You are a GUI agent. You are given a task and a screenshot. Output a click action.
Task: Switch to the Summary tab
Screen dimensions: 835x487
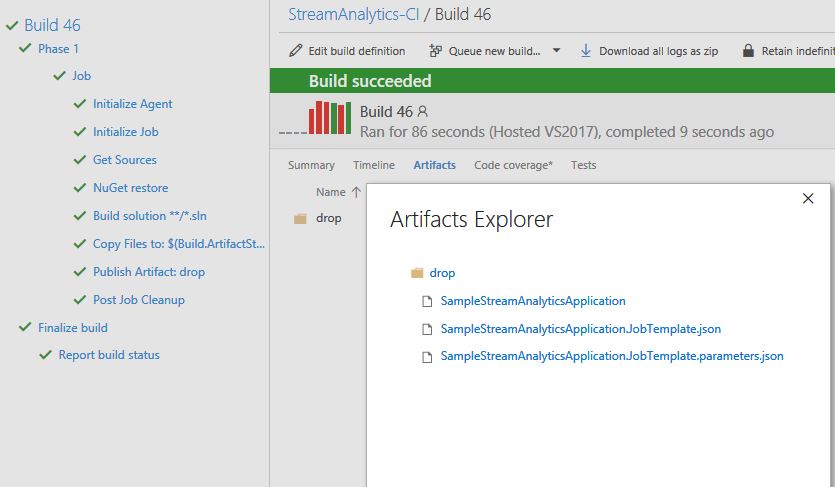tap(312, 165)
